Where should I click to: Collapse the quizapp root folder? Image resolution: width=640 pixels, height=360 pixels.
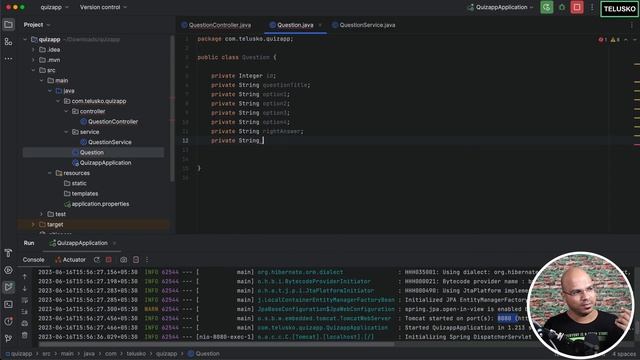pos(25,40)
